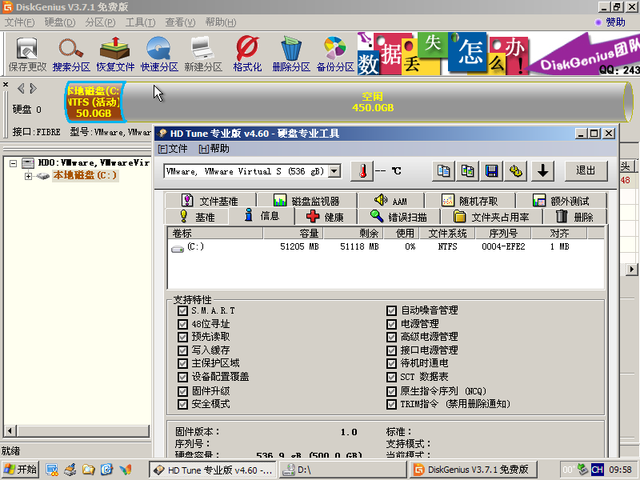This screenshot has width=640, height=480.
Task: Click the 保存更改 save icon in DiskGenius toolbar
Action: 27,54
